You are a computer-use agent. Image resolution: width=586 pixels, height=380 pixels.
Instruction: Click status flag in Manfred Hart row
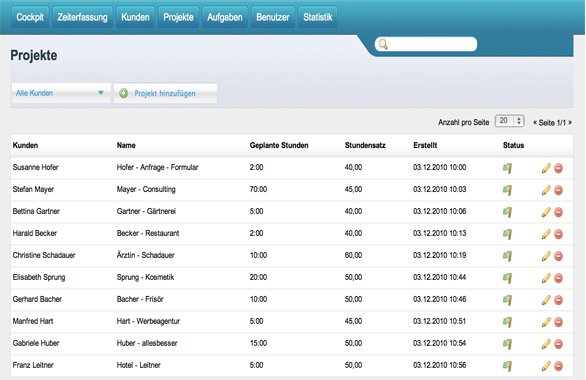tap(508, 322)
